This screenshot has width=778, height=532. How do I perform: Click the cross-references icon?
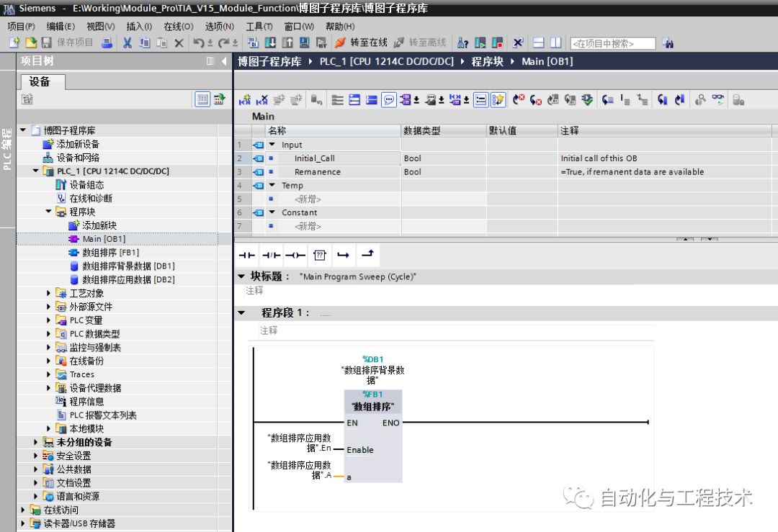click(518, 42)
